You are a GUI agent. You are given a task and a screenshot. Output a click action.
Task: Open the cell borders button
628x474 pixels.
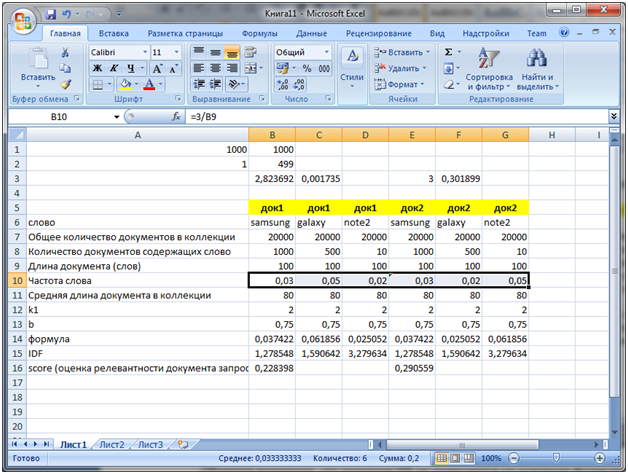98,85
